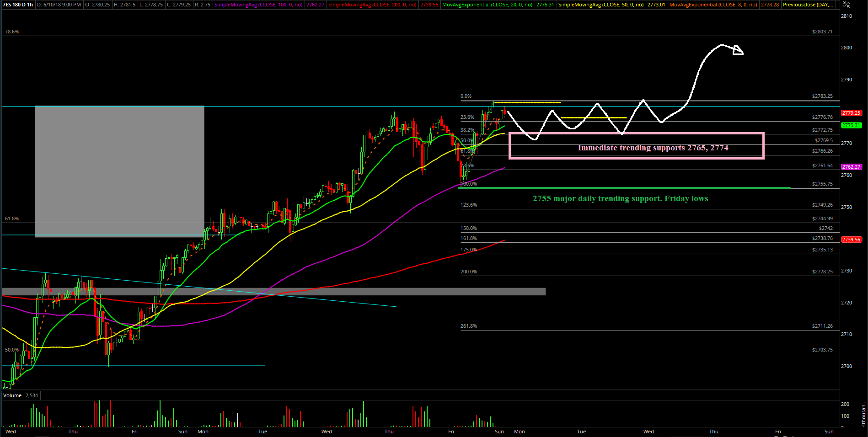Click the 78.6% Fibonacci level label at top
The height and width of the screenshot is (437, 868).
point(12,32)
